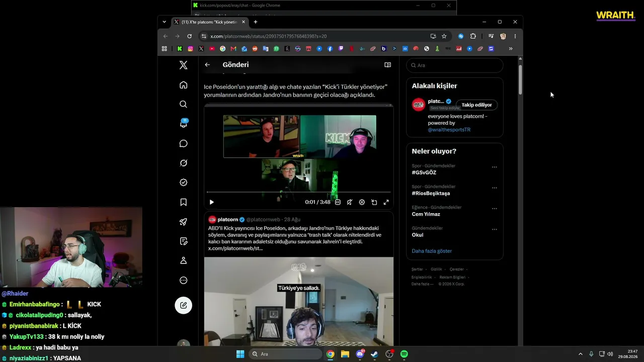The height and width of the screenshot is (362, 644).
Task: Open Profile in the X sidebar
Action: click(x=183, y=260)
